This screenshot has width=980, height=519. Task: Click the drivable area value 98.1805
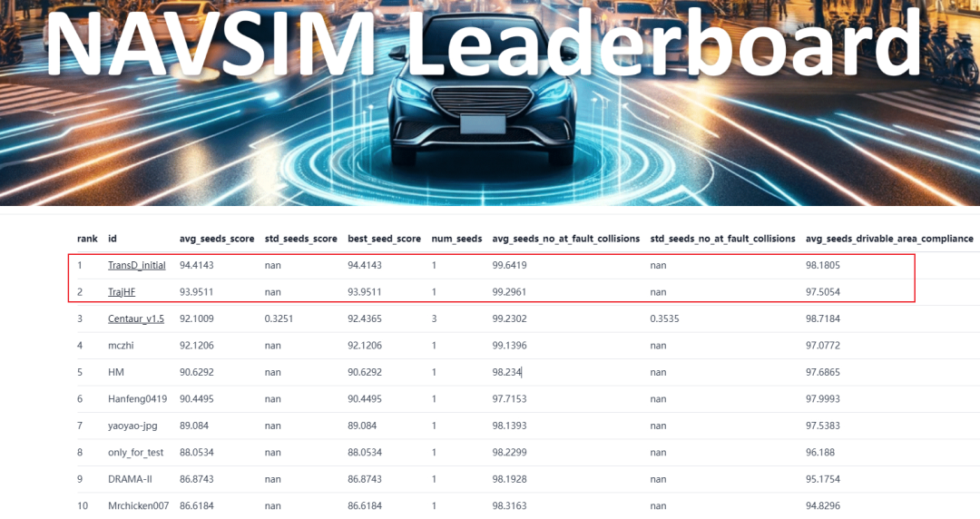point(823,265)
